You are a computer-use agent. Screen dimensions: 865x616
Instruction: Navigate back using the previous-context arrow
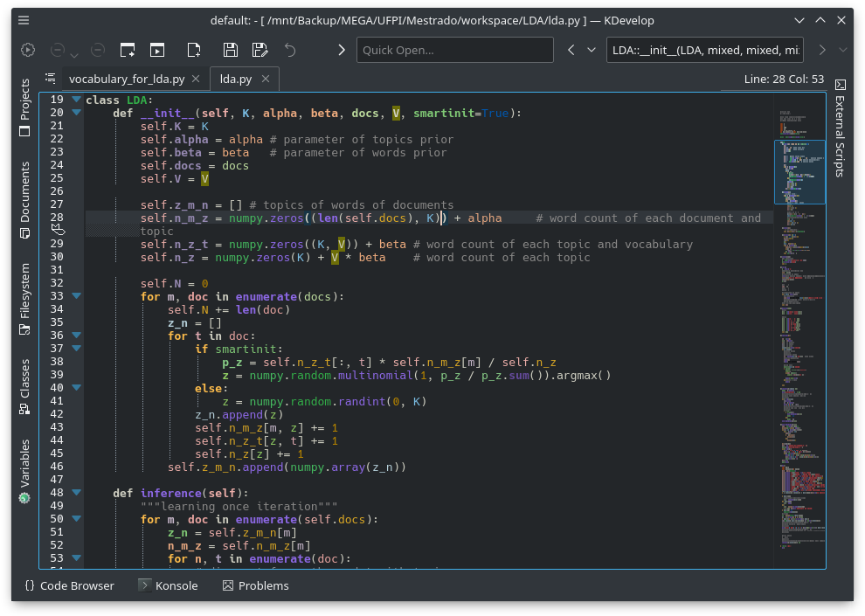pos(572,50)
